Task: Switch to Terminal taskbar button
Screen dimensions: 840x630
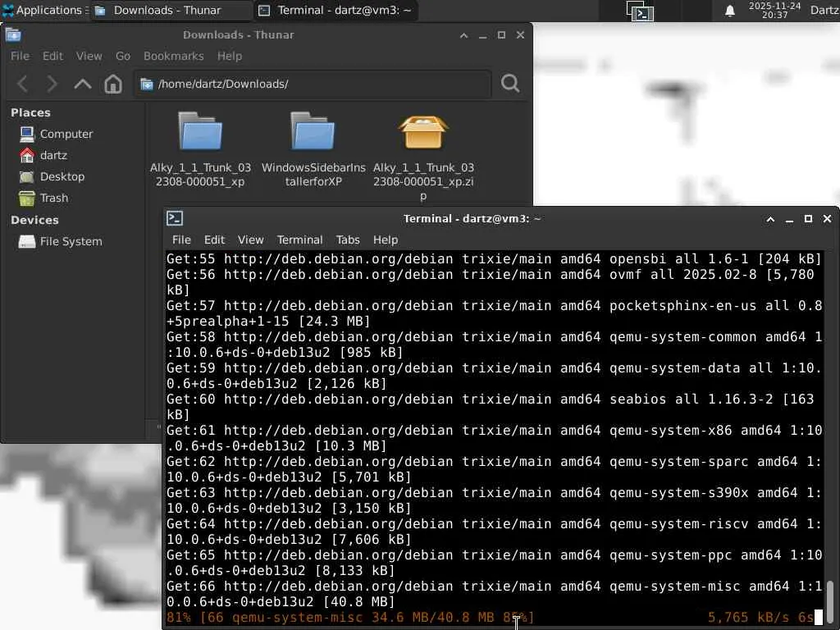Action: (336, 10)
